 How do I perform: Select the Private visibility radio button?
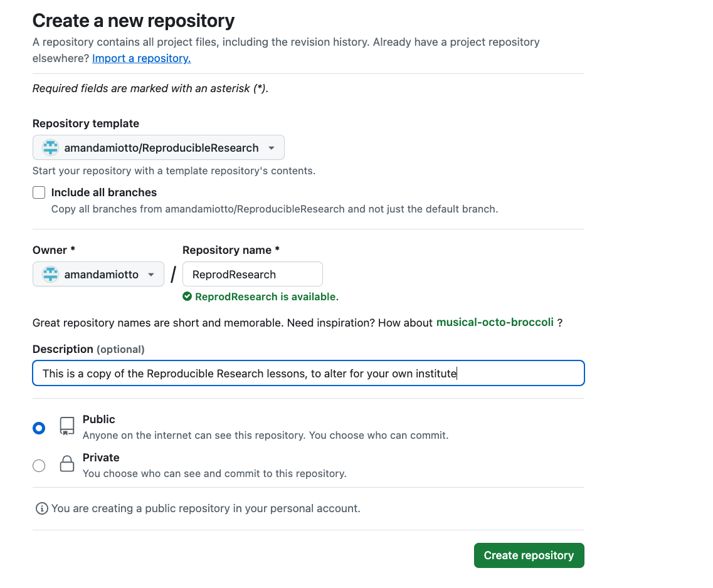tap(39, 466)
